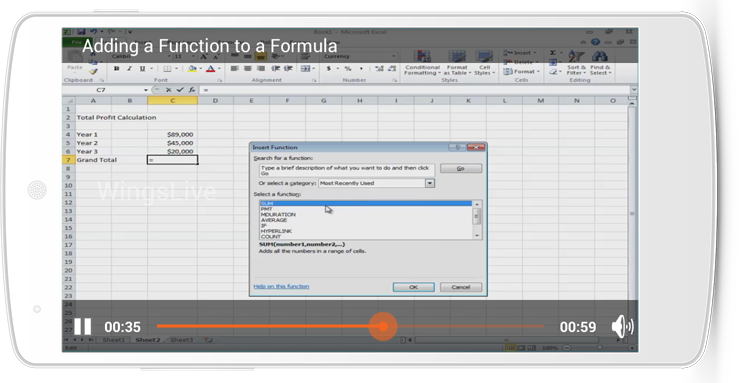
Task: Click the Decrease Indent icon
Action: [276, 69]
